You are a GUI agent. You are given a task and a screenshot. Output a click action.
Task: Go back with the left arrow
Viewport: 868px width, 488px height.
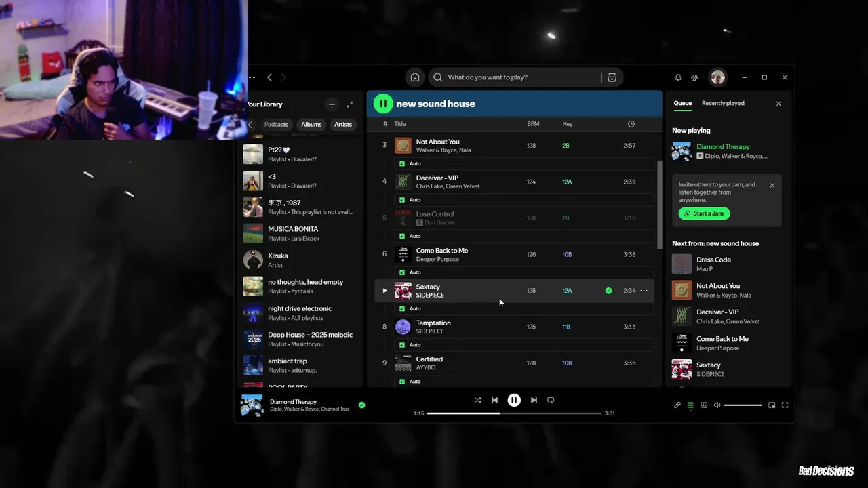(269, 77)
